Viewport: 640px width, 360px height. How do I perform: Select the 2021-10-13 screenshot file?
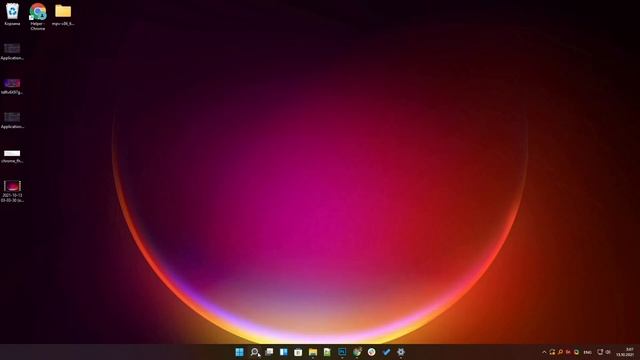(x=12, y=191)
